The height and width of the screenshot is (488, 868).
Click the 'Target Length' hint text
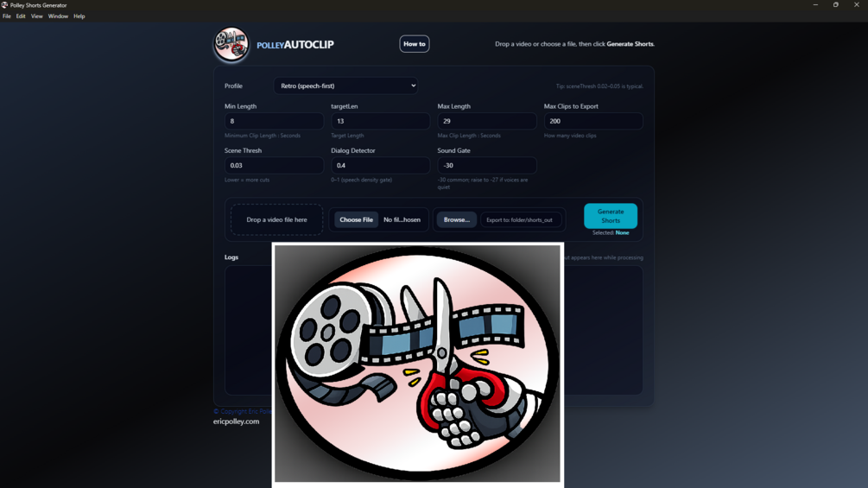(348, 136)
